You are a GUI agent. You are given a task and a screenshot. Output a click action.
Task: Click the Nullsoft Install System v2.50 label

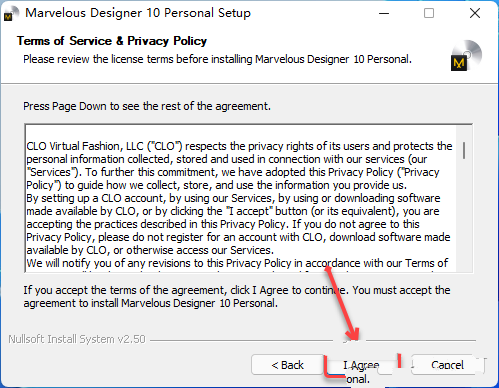77,339
